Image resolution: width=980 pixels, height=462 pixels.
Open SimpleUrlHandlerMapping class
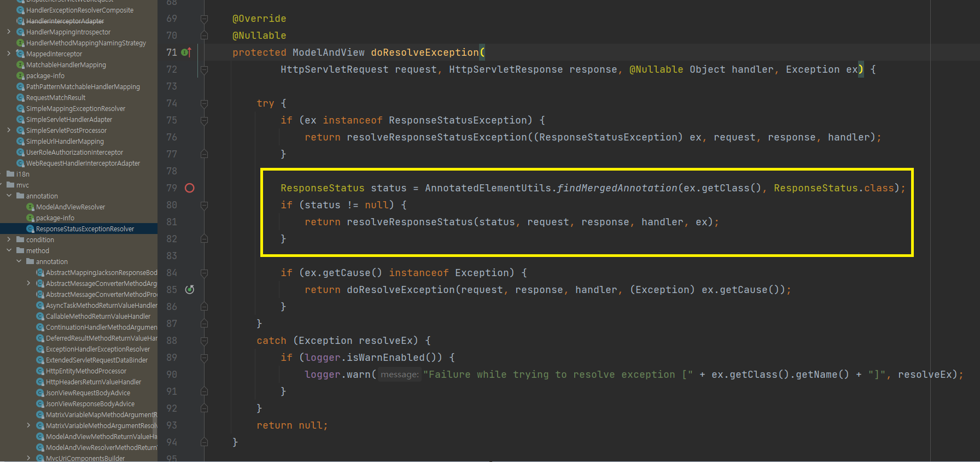click(x=65, y=141)
